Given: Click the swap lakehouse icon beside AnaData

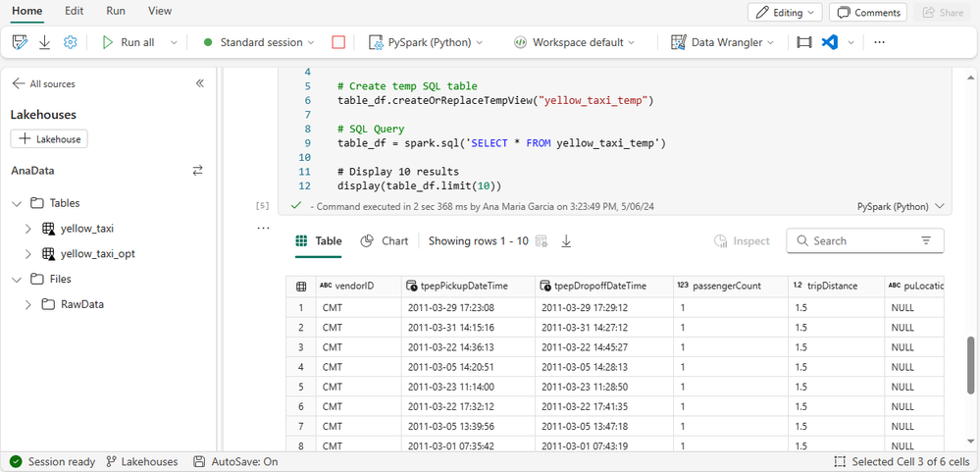Looking at the screenshot, I should tap(198, 170).
